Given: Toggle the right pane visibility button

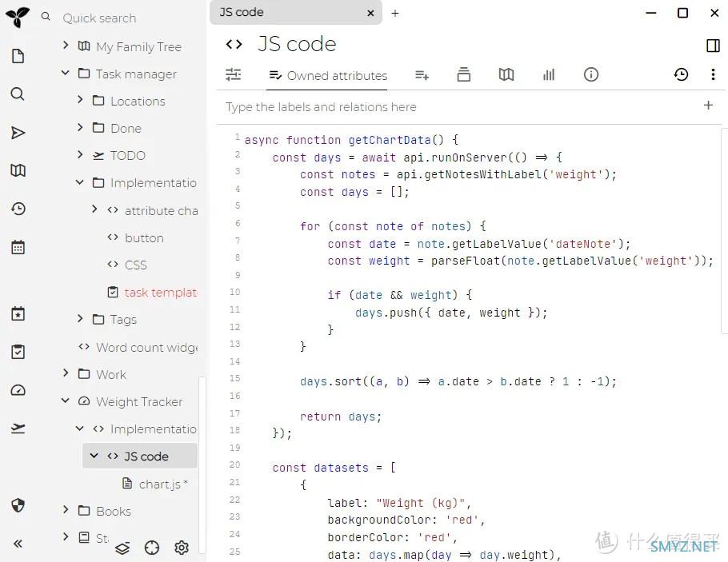Looking at the screenshot, I should [713, 46].
